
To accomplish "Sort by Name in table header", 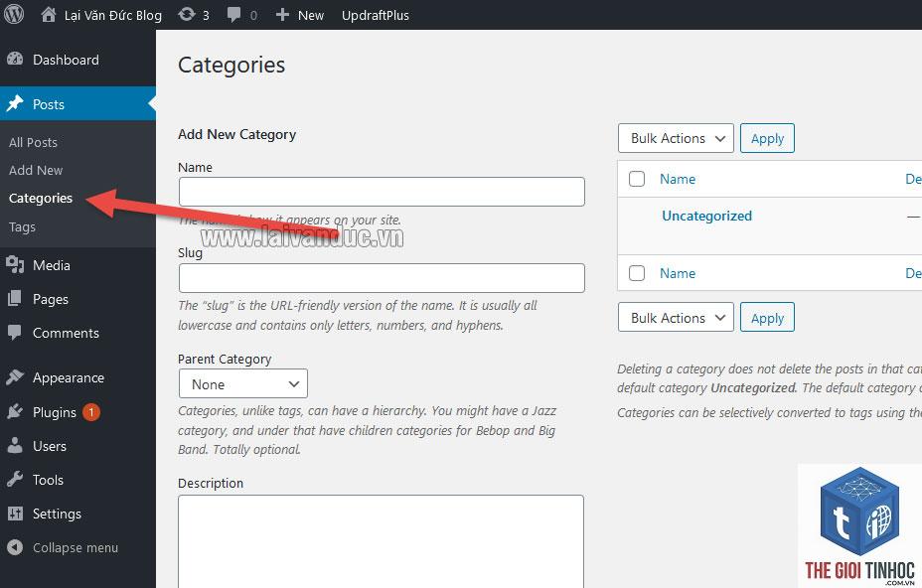I will point(678,179).
